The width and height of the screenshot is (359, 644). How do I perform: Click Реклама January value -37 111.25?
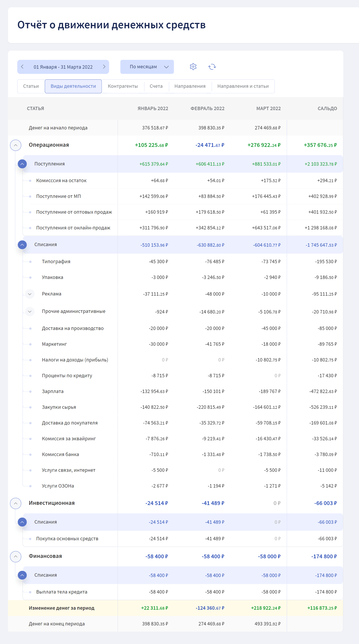pyautogui.click(x=155, y=294)
